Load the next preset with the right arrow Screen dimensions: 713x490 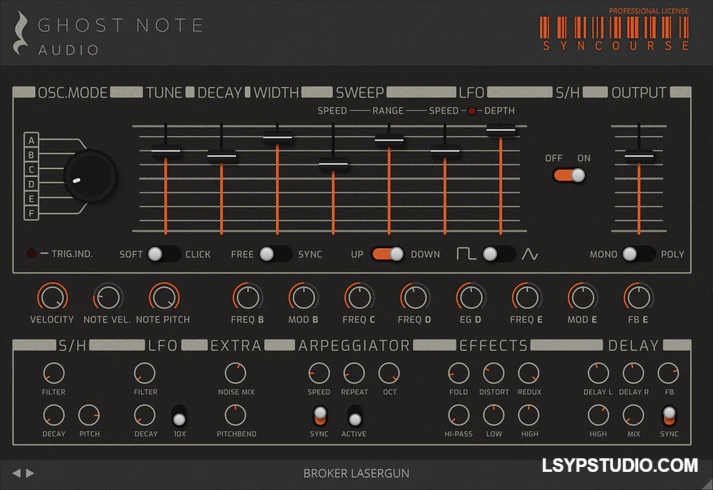pos(30,473)
